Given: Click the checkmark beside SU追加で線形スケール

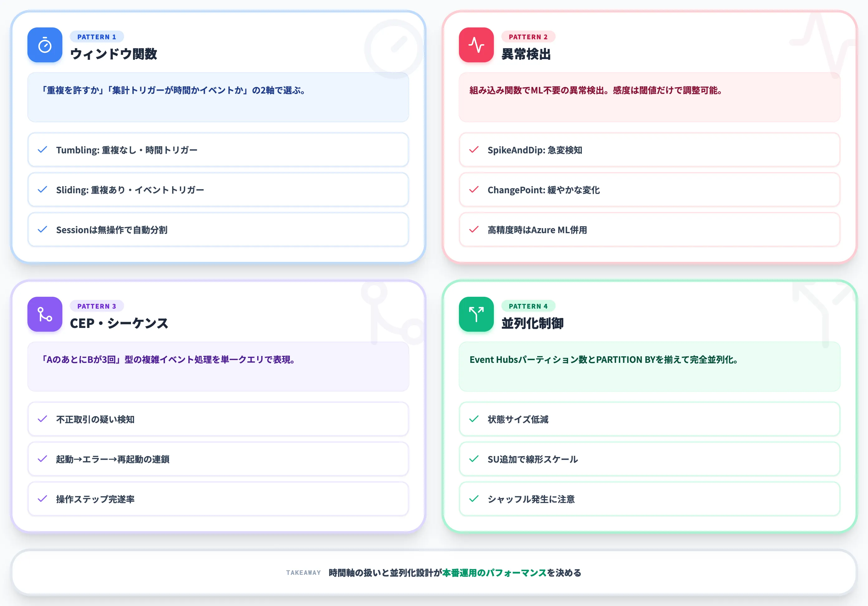Looking at the screenshot, I should coord(474,459).
